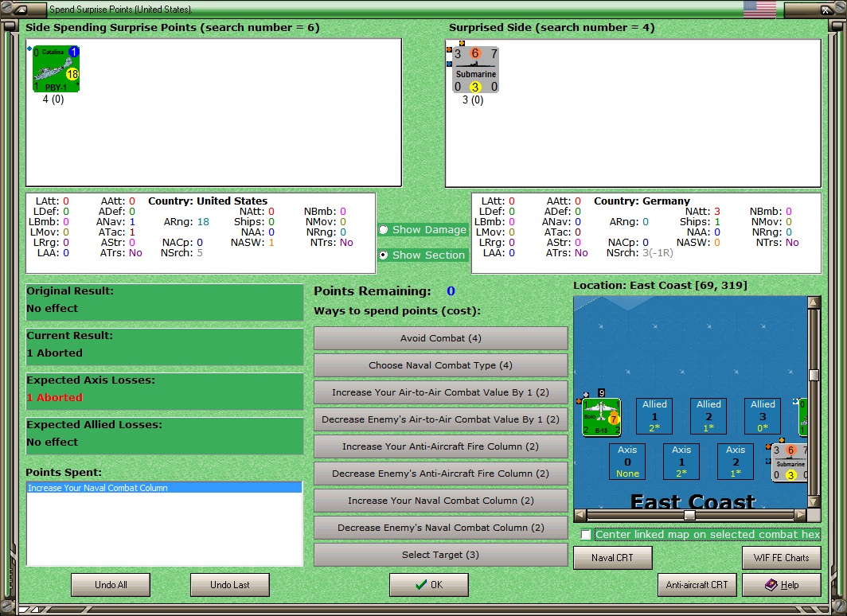This screenshot has height=616, width=847.
Task: Click the Expected Allied Losses 'No effect' text
Action: (x=53, y=442)
